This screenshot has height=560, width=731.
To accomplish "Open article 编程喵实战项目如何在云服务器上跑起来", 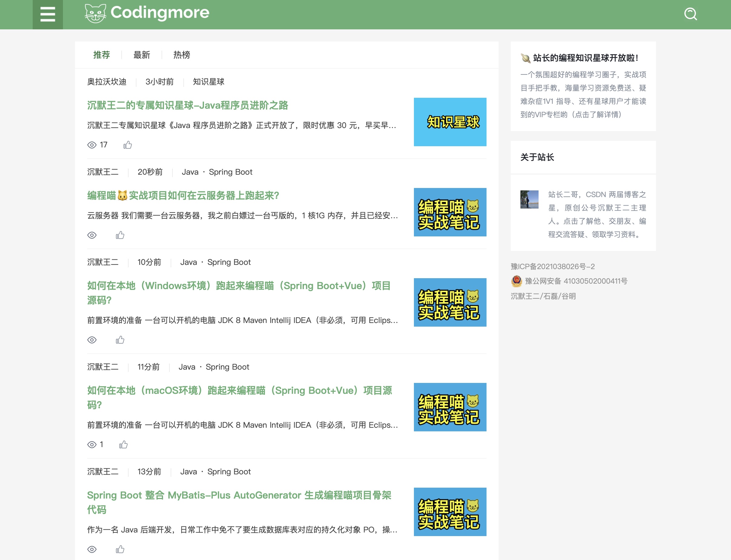I will click(183, 195).
